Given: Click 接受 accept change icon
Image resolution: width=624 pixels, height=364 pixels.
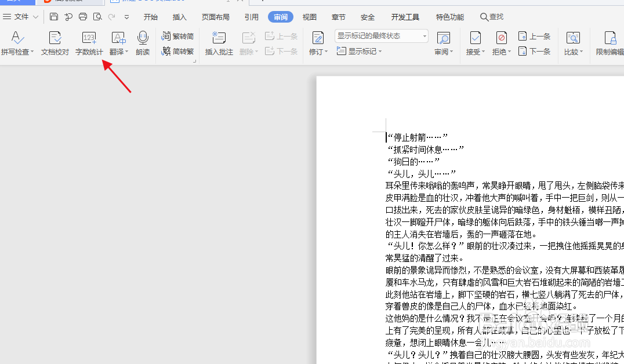Looking at the screenshot, I should click(475, 38).
